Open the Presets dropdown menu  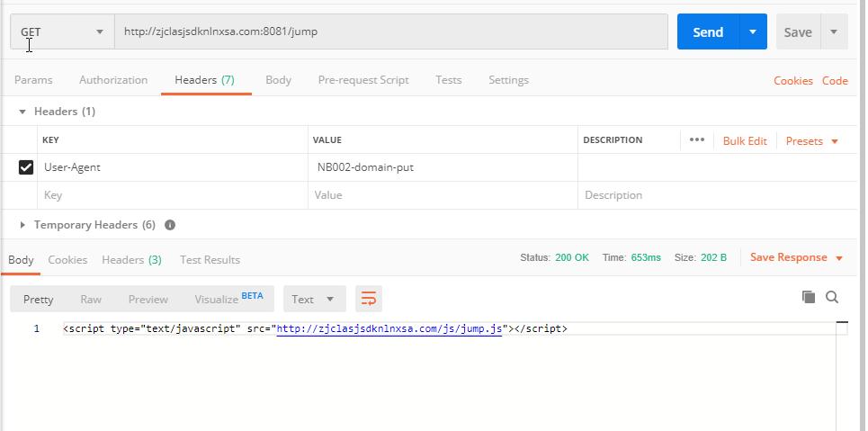point(811,140)
